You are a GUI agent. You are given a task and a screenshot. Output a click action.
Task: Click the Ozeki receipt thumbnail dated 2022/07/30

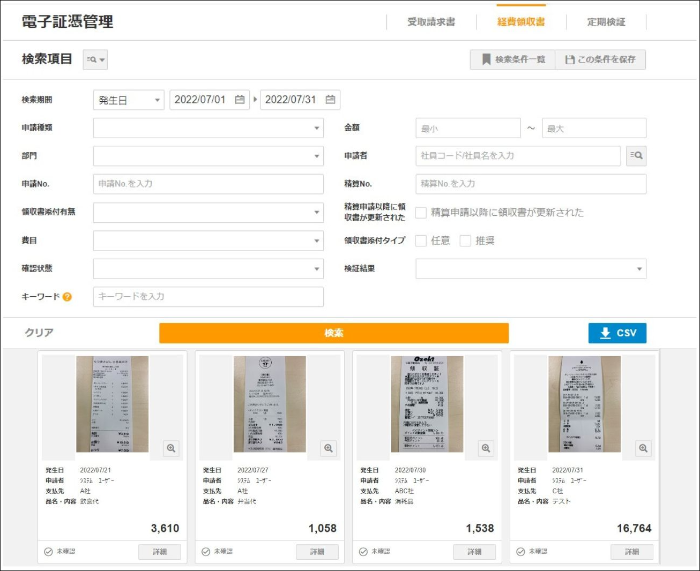point(427,404)
